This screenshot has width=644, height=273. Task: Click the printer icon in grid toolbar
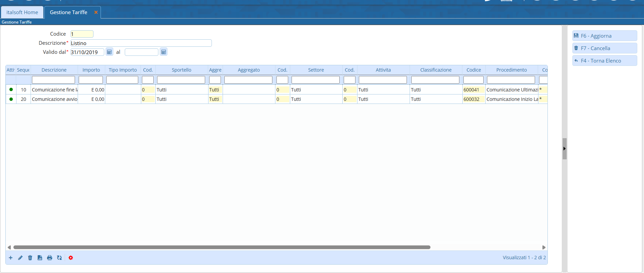click(50, 258)
